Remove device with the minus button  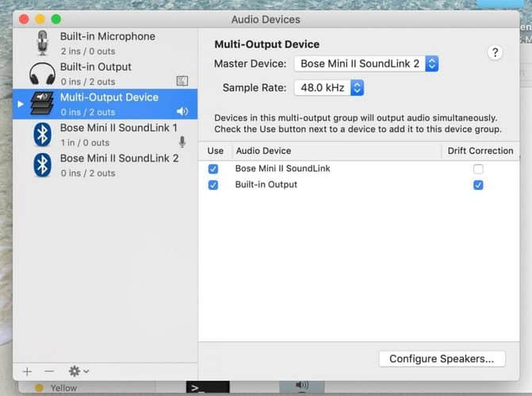49,371
